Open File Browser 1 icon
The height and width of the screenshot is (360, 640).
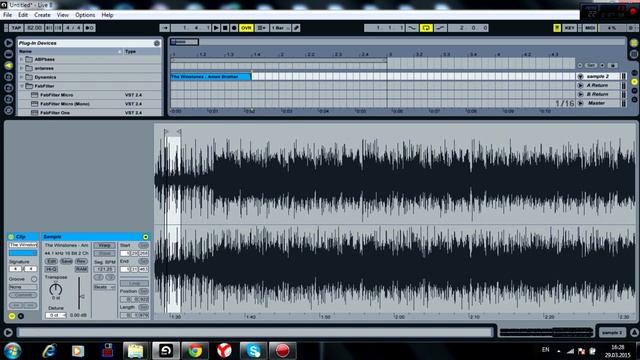tap(8, 77)
